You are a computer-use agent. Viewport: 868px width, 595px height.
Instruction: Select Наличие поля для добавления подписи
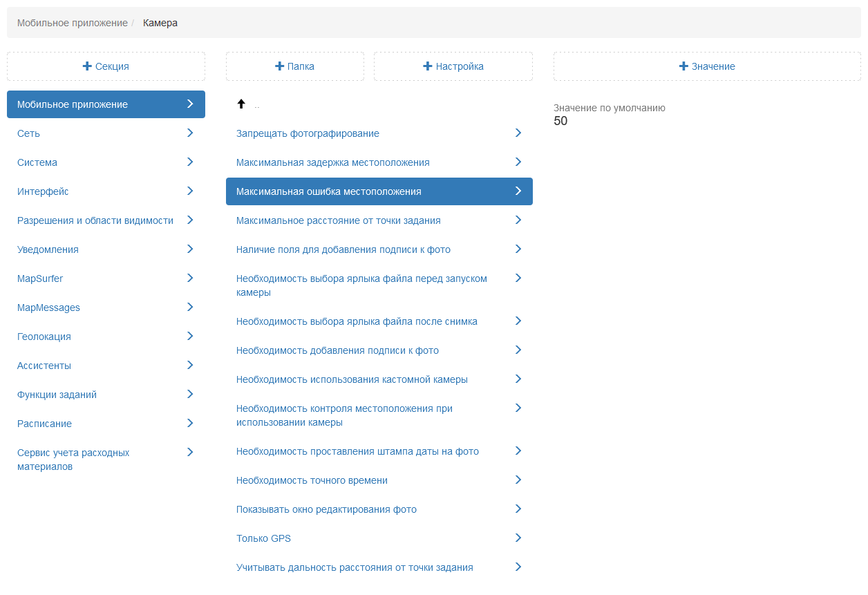(379, 249)
